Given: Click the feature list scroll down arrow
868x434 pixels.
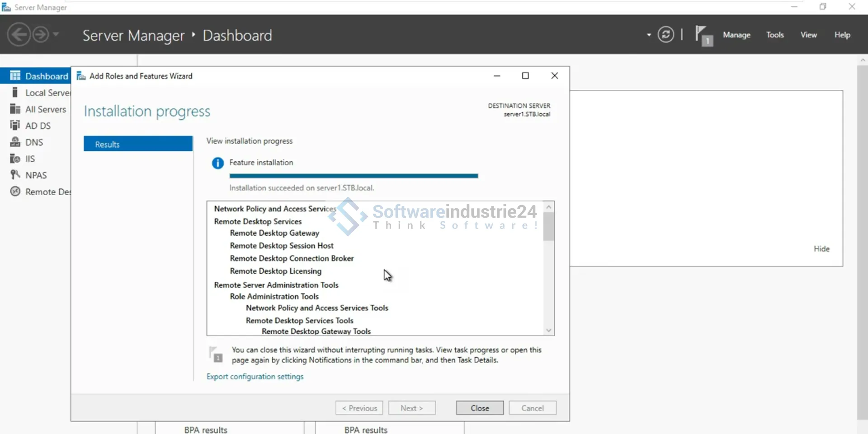Looking at the screenshot, I should pyautogui.click(x=548, y=330).
